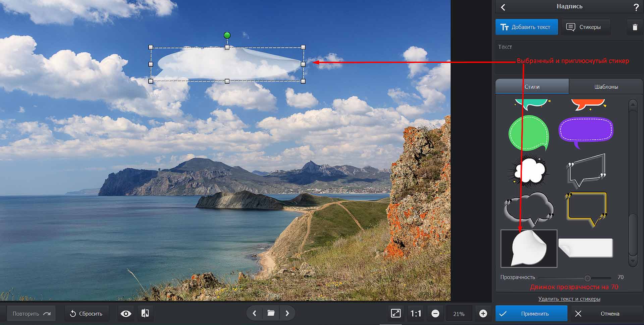
Task: Choose the yellow outlined quote box sticker
Action: 586,209
